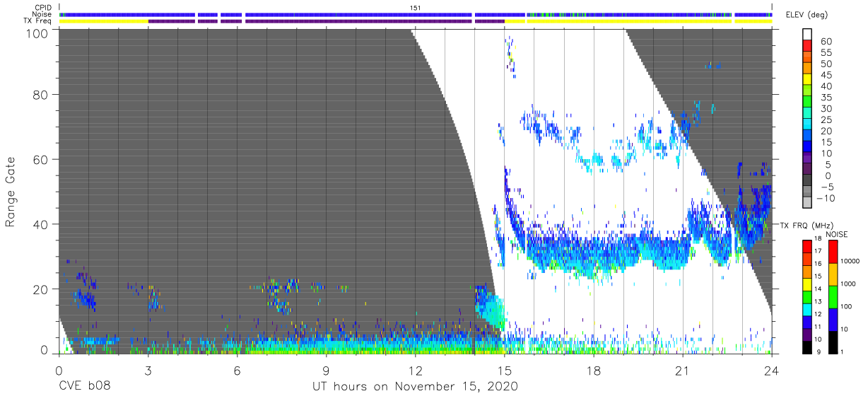The image size is (868, 401).
Task: Click the 21 tick on UT hours axis
Action: (x=682, y=371)
